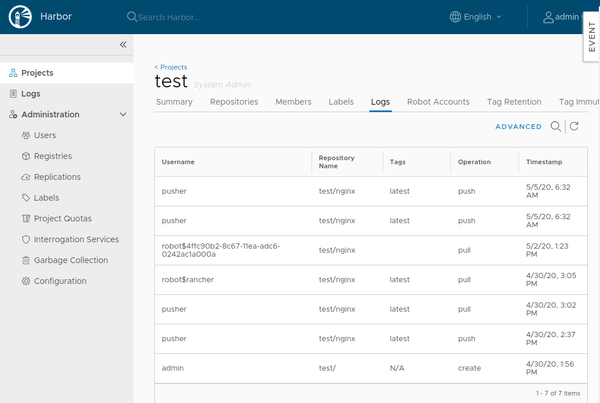Go back via the Projects breadcrumb
Viewport: 600px width, 403px height.
point(171,67)
